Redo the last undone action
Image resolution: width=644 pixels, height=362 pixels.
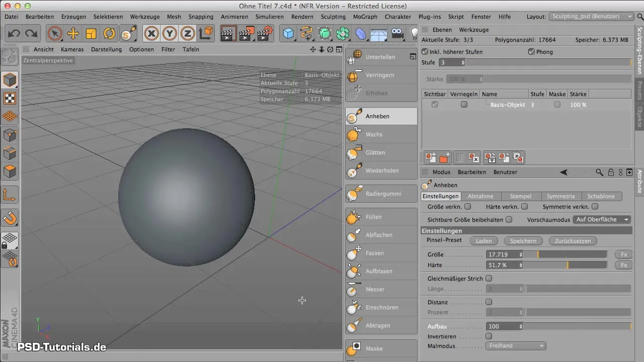[x=31, y=34]
